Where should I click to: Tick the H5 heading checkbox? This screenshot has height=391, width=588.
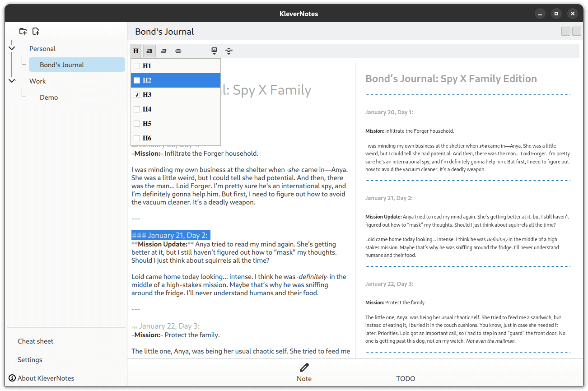tap(137, 124)
